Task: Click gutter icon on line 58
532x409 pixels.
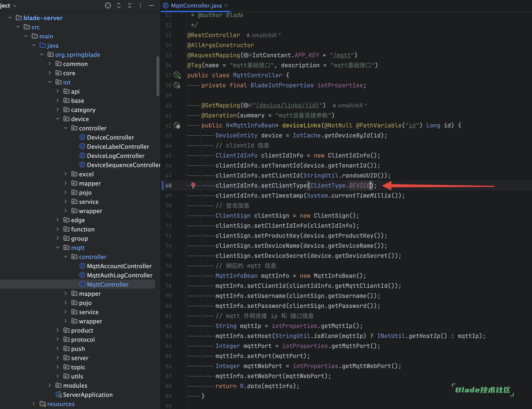Action: click(177, 85)
